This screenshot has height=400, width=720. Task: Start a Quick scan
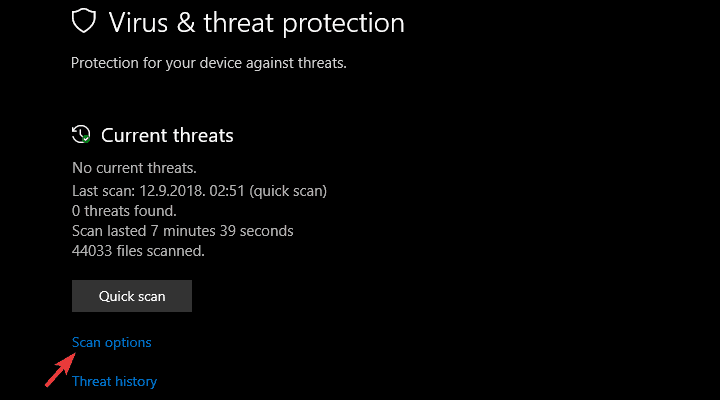coord(132,296)
